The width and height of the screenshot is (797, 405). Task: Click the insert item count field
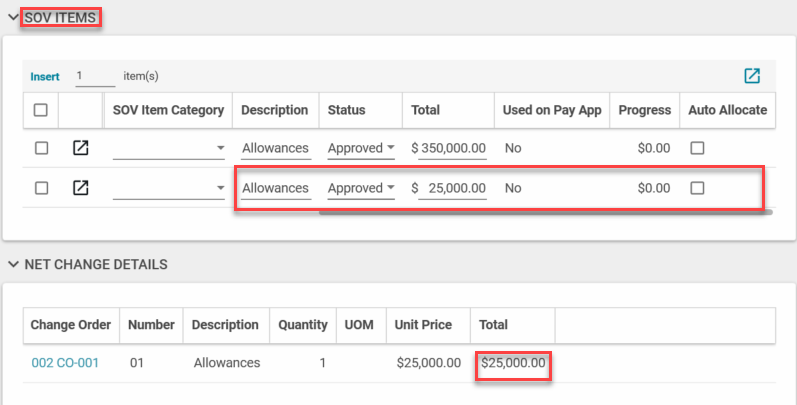[95, 76]
